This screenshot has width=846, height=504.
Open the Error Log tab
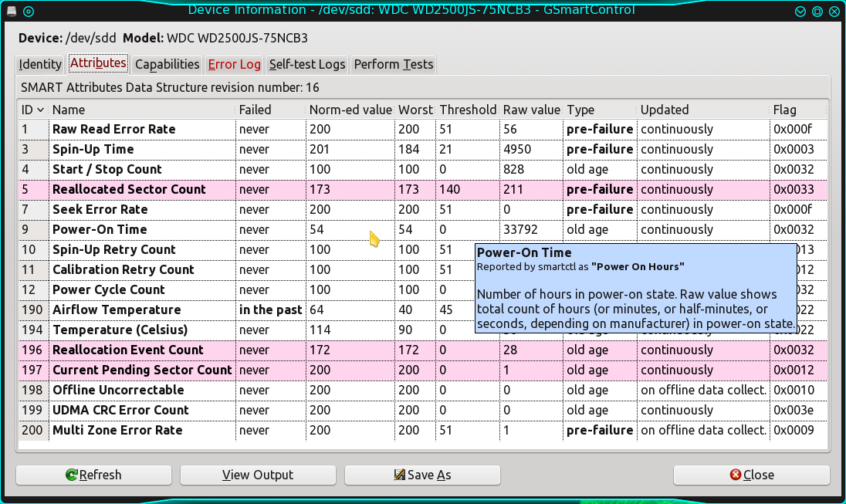234,64
